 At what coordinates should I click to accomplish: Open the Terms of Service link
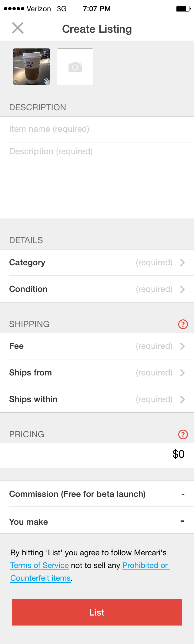click(x=40, y=565)
